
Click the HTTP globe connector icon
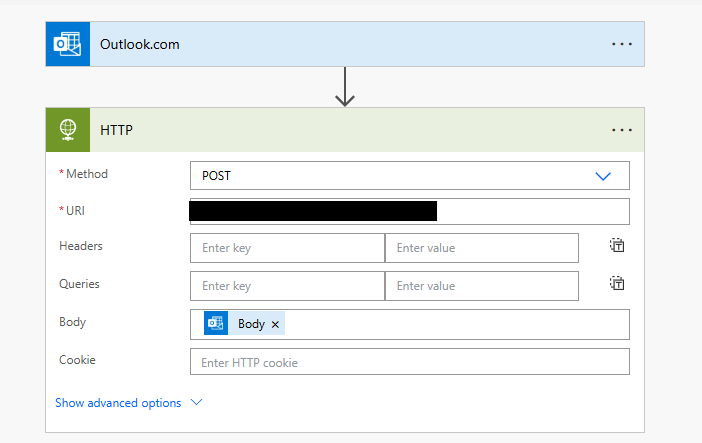point(68,130)
